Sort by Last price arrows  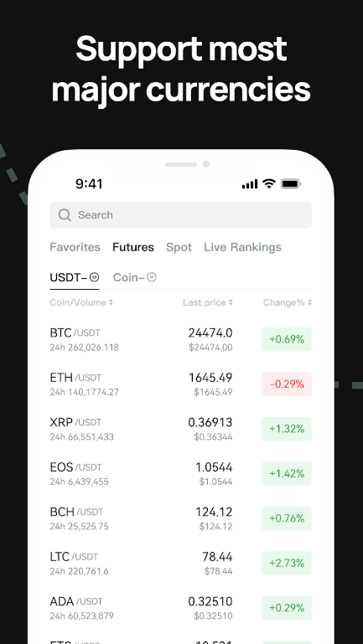(231, 302)
